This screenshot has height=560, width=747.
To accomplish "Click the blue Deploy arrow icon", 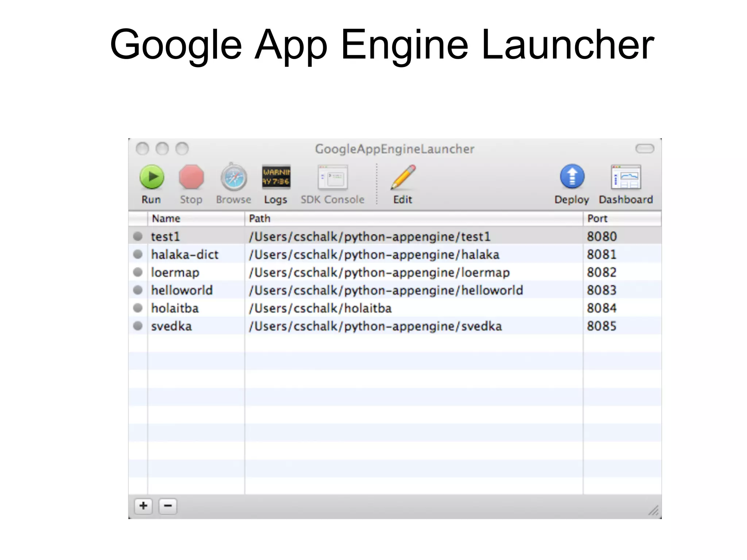I will pos(572,176).
